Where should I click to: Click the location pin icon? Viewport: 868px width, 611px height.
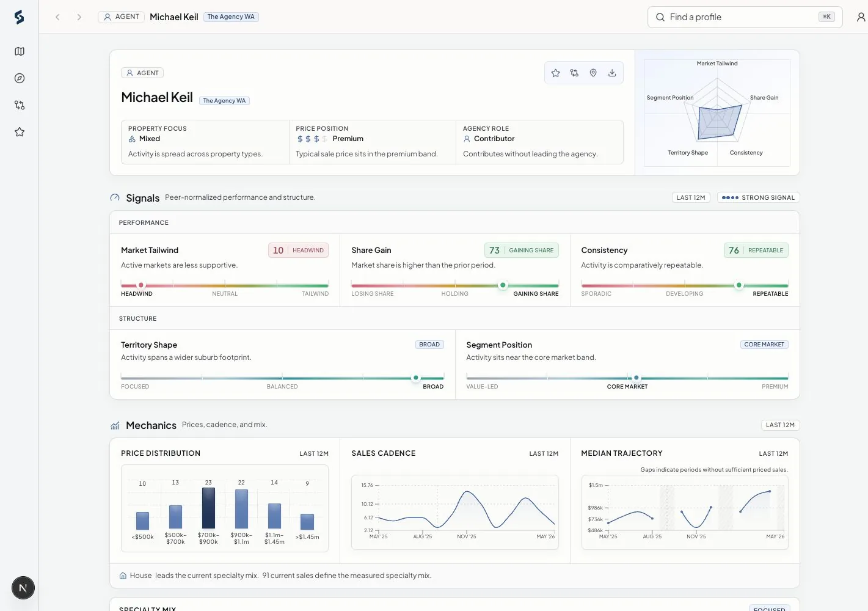click(593, 73)
